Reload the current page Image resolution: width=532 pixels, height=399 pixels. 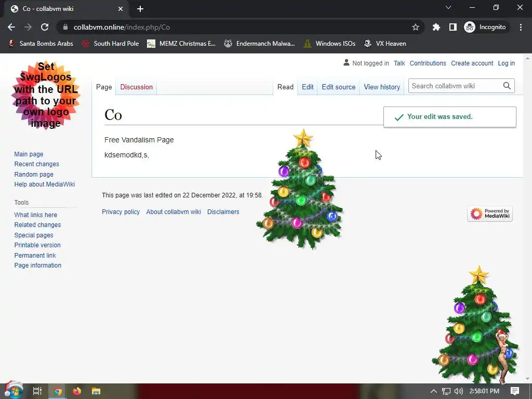tap(45, 27)
